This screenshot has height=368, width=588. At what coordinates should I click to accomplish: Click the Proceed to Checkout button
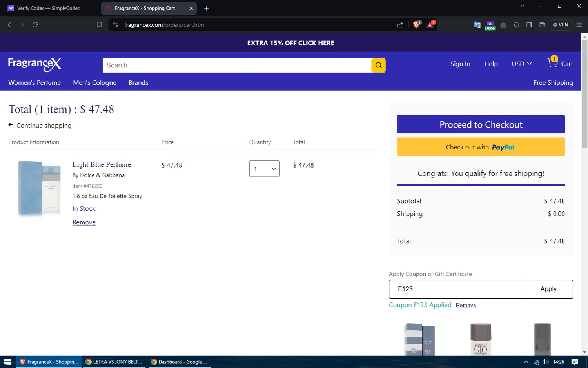(x=481, y=124)
